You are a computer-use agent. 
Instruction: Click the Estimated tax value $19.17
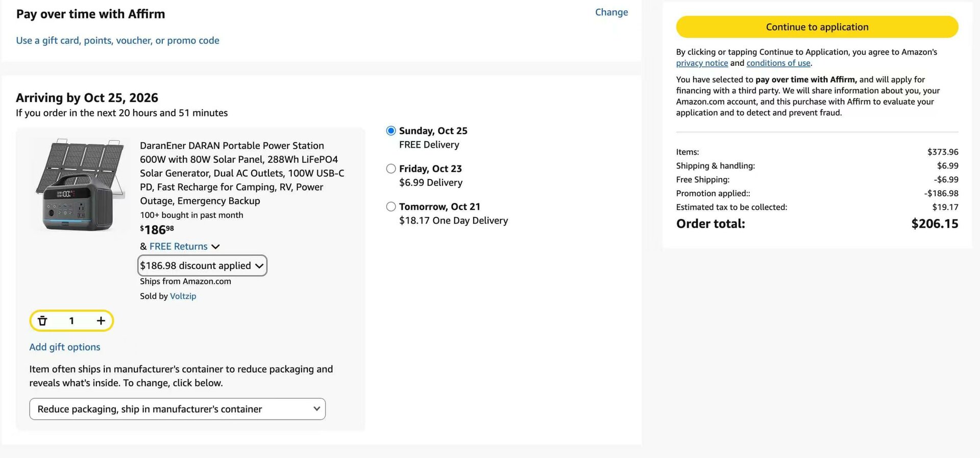click(x=945, y=207)
